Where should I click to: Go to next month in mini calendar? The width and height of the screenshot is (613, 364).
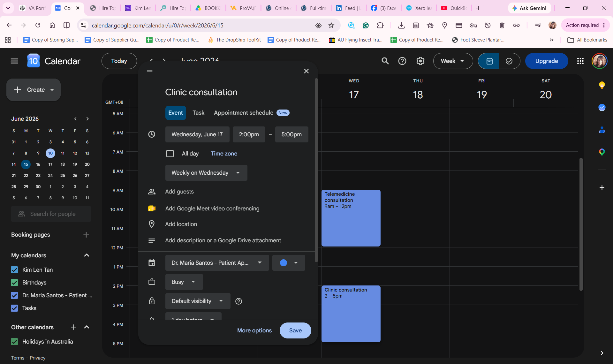tap(87, 119)
